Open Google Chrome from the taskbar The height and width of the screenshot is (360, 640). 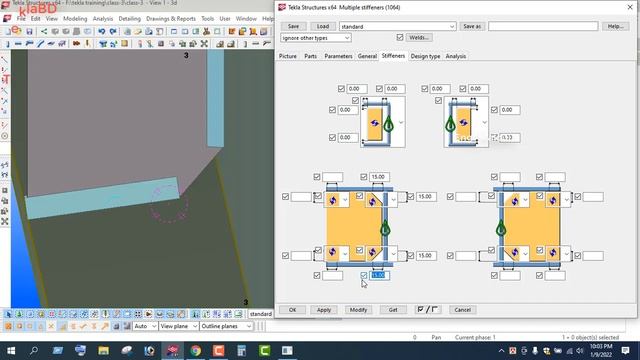[x=196, y=351]
